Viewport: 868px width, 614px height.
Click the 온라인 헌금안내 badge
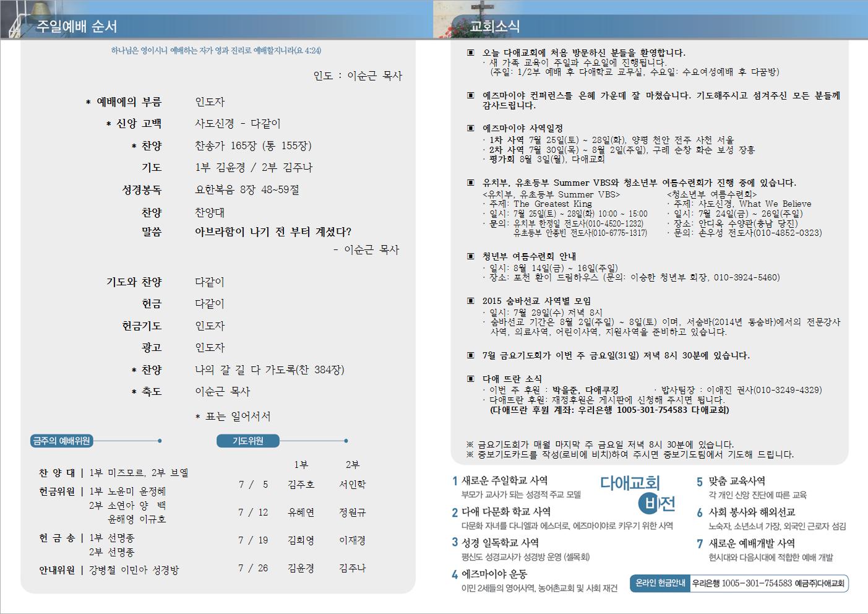(x=660, y=583)
